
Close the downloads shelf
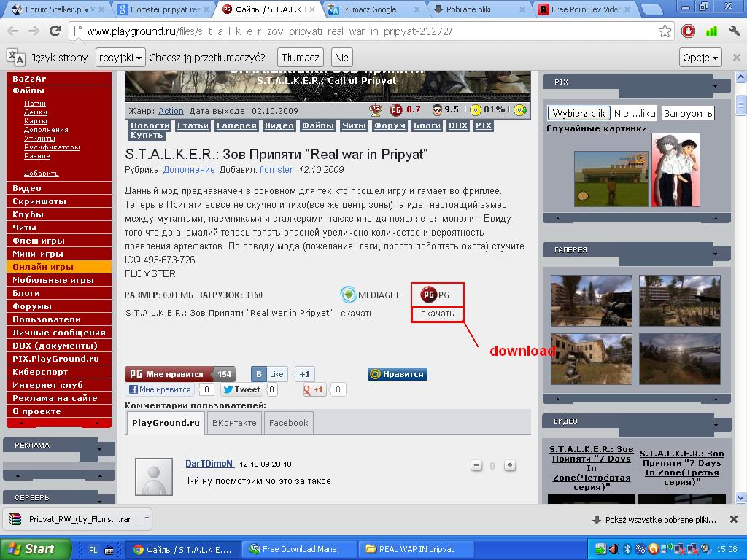(734, 519)
